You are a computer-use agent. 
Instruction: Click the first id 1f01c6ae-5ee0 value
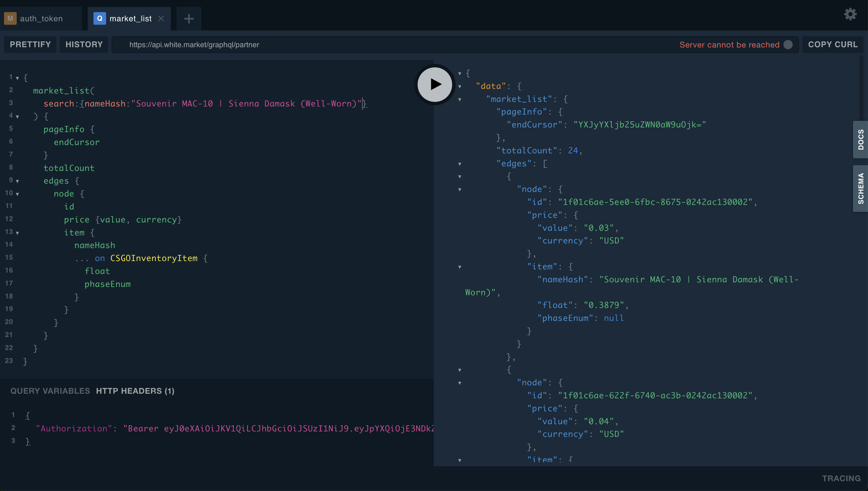pyautogui.click(x=655, y=202)
